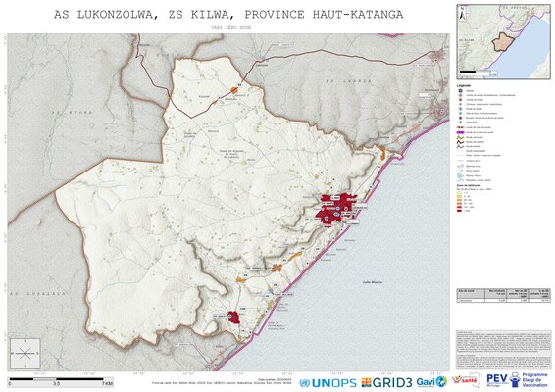The width and height of the screenshot is (555, 392).
Task: Click the red star symbol in the legend
Action: pos(460,118)
